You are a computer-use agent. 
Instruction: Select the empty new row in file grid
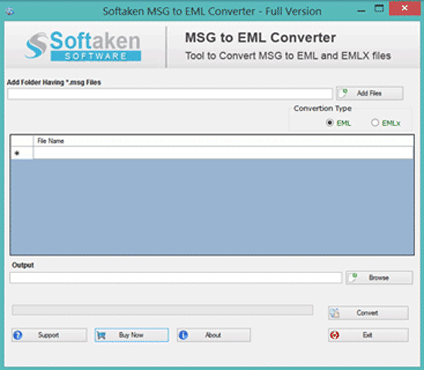point(223,153)
